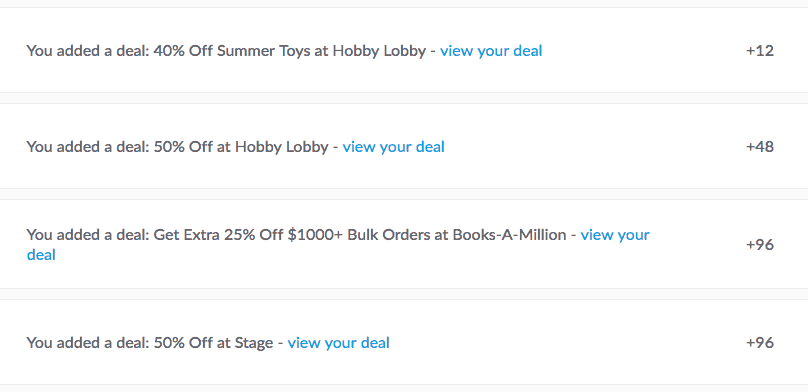The width and height of the screenshot is (808, 392).
Task: Click the +12 points value
Action: tap(760, 50)
